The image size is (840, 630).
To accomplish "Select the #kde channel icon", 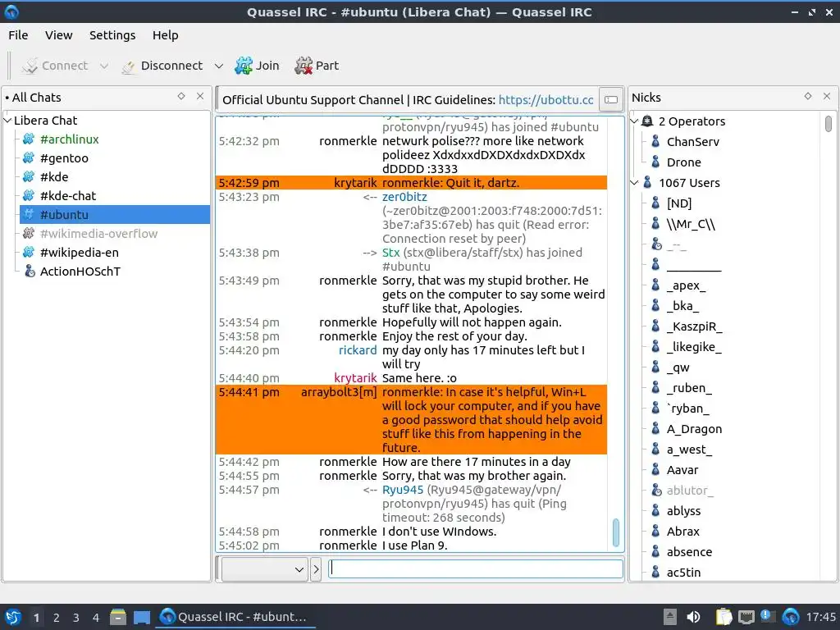I will pyautogui.click(x=29, y=177).
